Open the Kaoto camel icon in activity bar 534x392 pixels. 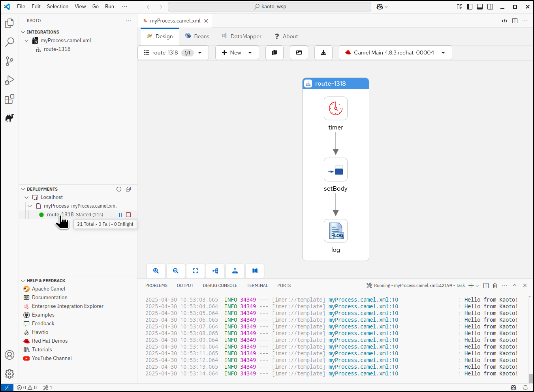coord(9,118)
